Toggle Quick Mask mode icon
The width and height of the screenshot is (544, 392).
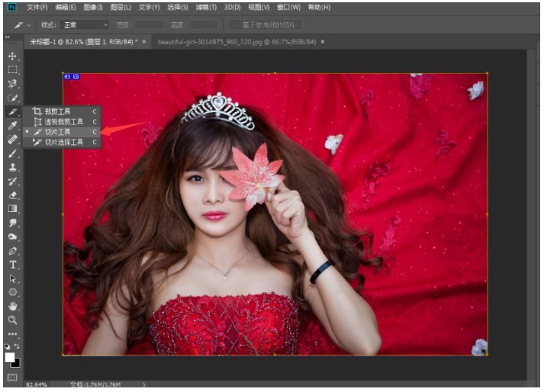tap(13, 378)
